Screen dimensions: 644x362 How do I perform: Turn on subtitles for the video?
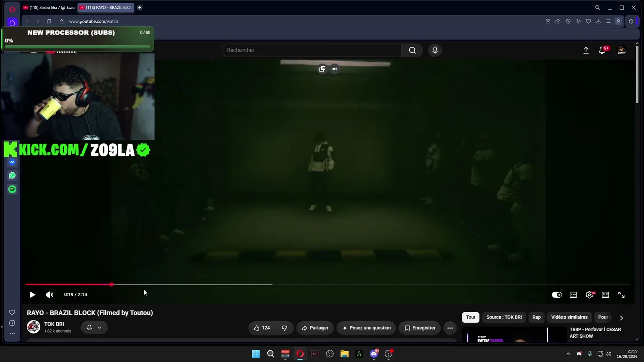573,295
